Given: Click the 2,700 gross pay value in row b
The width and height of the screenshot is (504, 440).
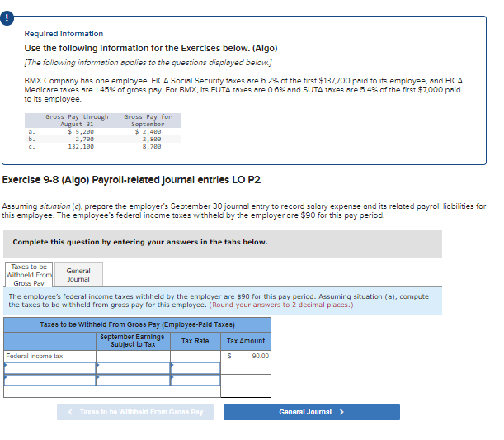Looking at the screenshot, I should click(x=84, y=140).
